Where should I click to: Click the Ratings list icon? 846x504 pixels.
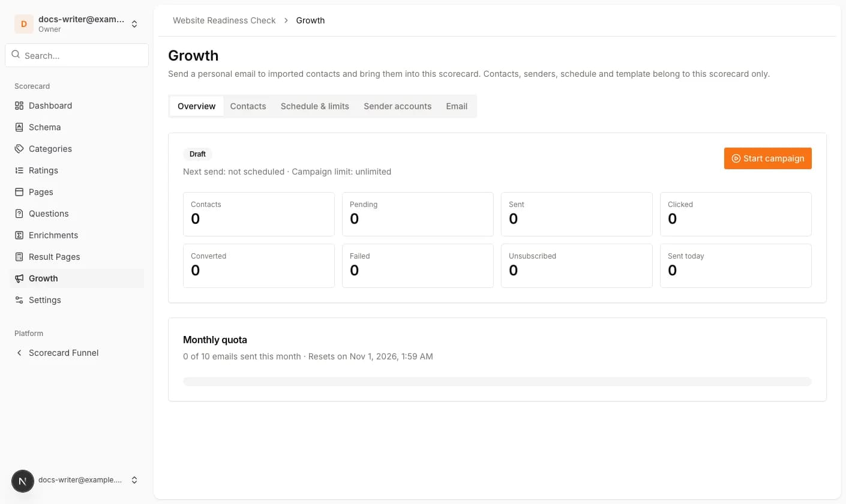[19, 170]
